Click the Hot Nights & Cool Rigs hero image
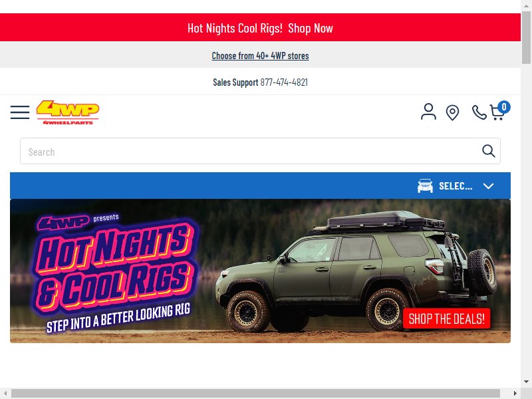Viewport: 532px width, 399px height. pyautogui.click(x=260, y=271)
